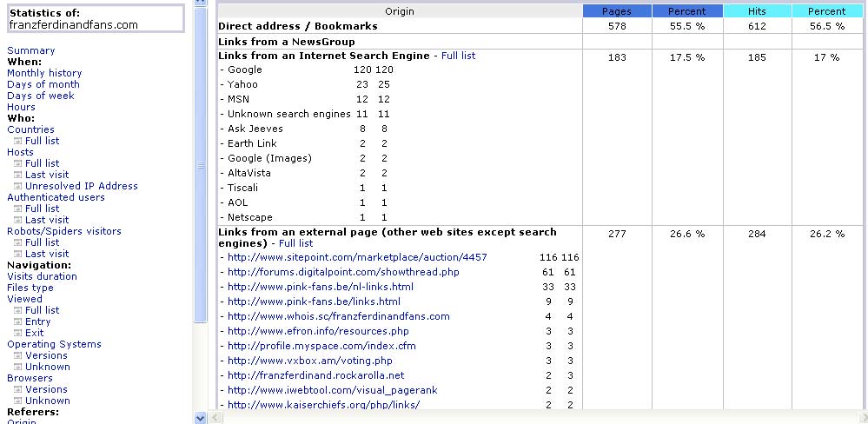
Task: Go to Days of week statistics
Action: click(41, 96)
